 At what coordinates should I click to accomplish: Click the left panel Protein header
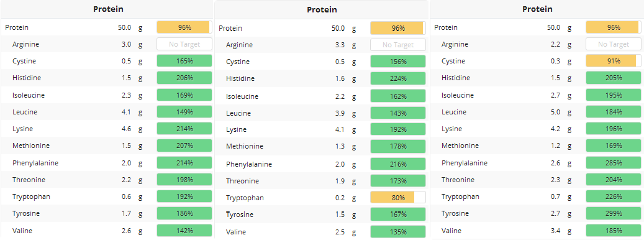[x=108, y=9]
